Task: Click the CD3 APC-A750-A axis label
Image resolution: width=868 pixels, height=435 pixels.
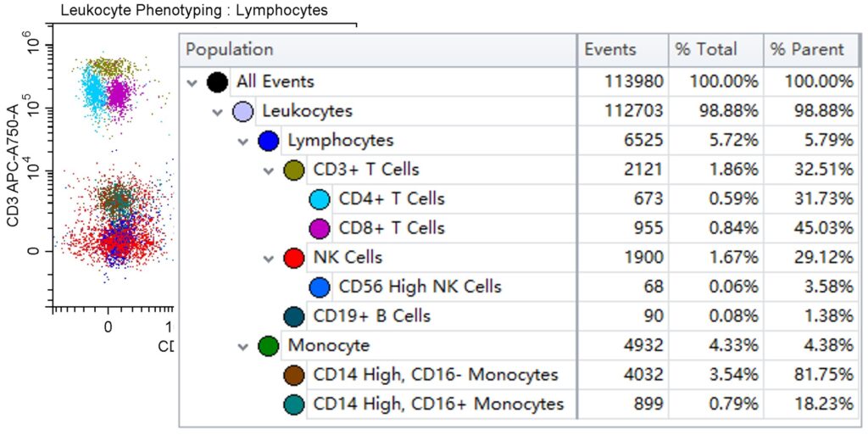Action: pyautogui.click(x=13, y=166)
